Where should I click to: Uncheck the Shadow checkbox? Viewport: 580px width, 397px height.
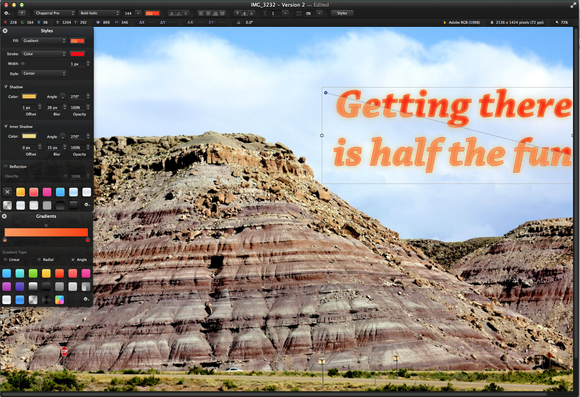6,87
